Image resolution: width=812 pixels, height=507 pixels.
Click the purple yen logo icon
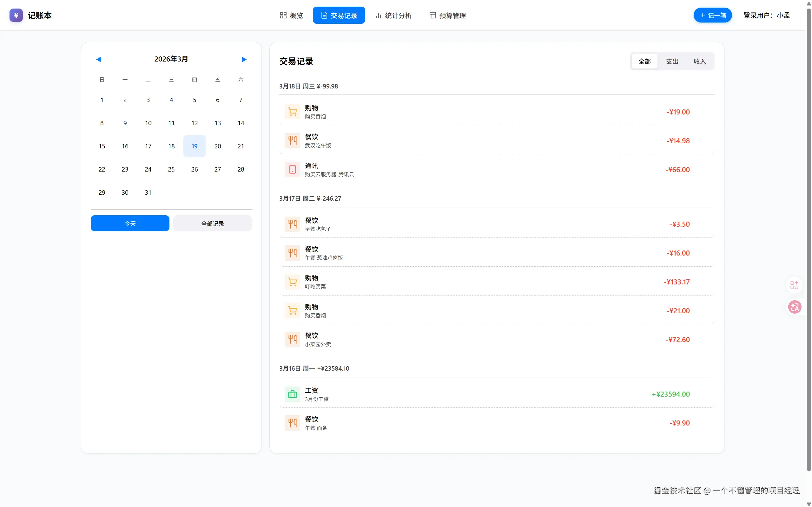tap(16, 15)
